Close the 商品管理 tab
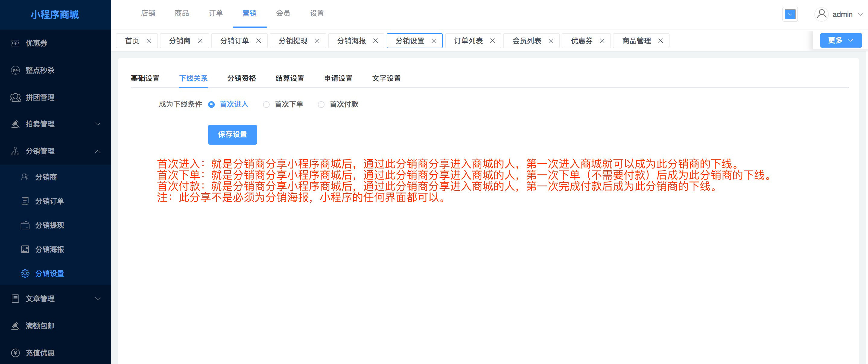Viewport: 868px width, 364px height. pos(661,41)
